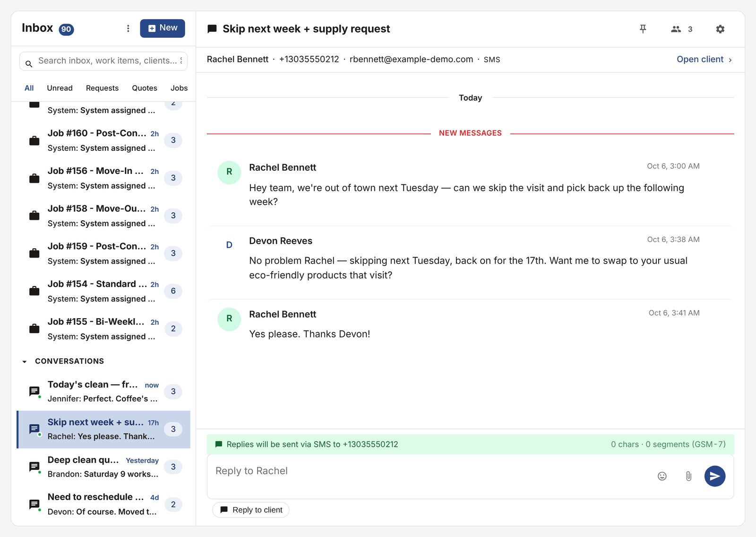
Task: Switch to the Quotes tab
Action: pos(145,88)
